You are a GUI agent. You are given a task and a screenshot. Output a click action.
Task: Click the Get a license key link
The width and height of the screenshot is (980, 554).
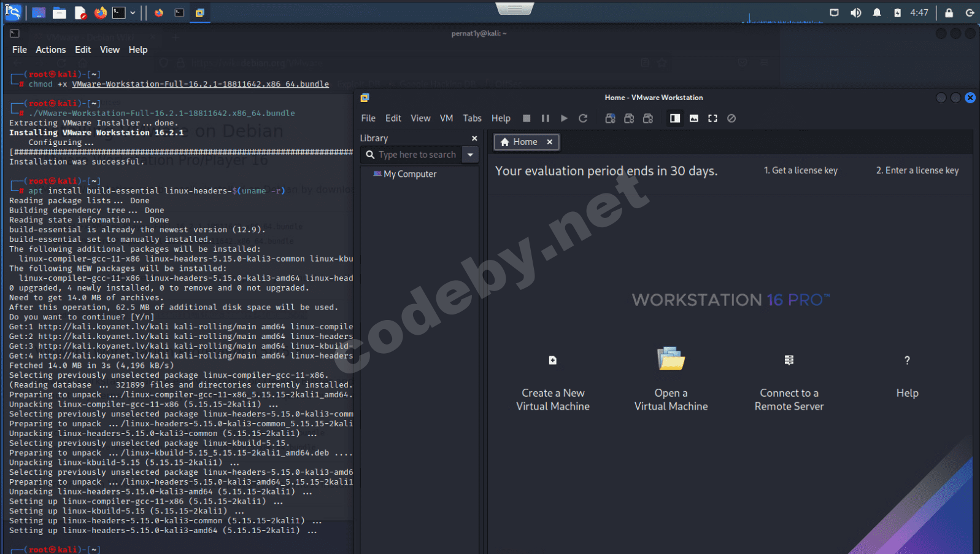pyautogui.click(x=800, y=171)
